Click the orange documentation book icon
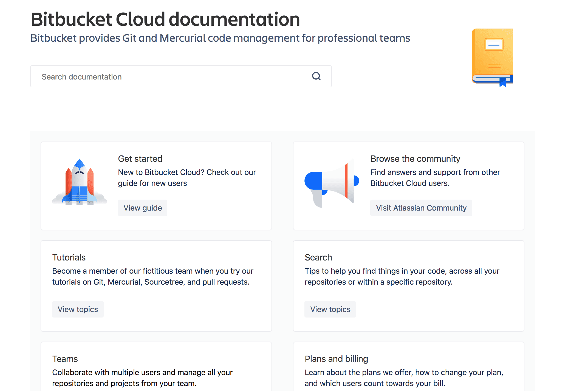Viewport: 588px width, 391px height. click(492, 57)
